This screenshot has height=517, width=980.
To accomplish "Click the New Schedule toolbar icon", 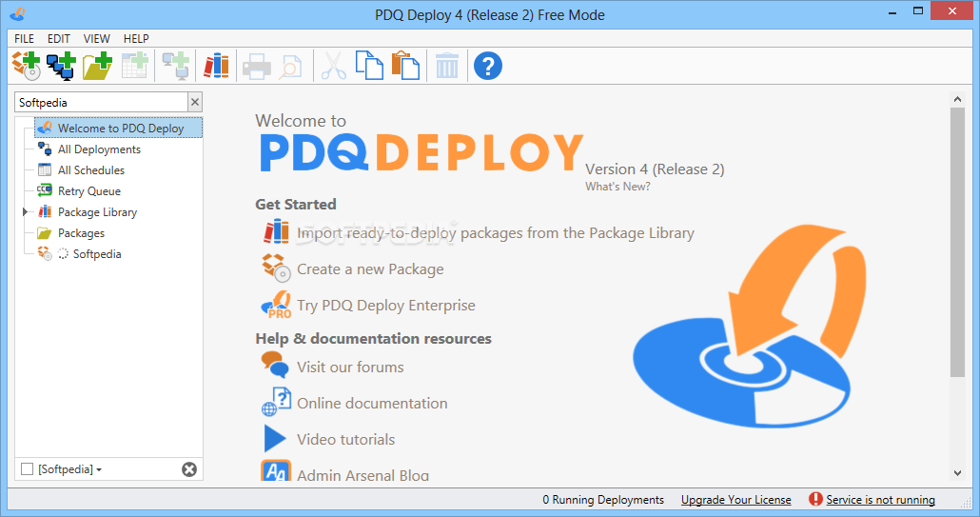I will [134, 66].
